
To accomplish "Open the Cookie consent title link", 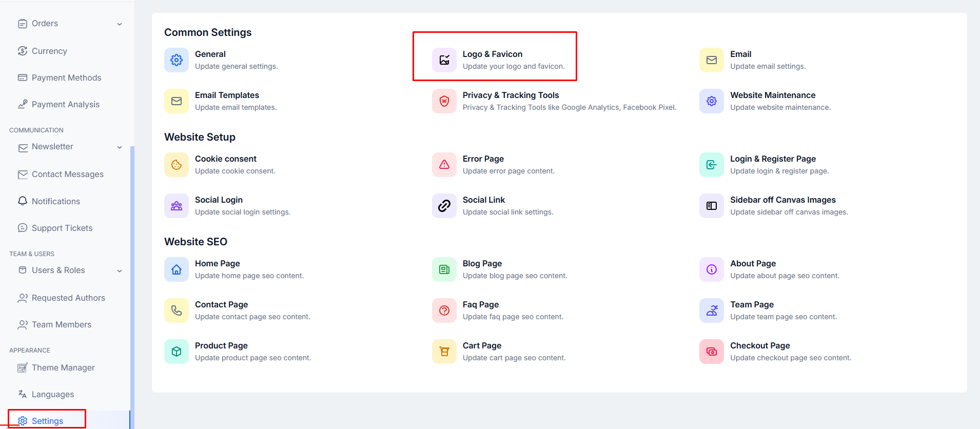I will [226, 159].
